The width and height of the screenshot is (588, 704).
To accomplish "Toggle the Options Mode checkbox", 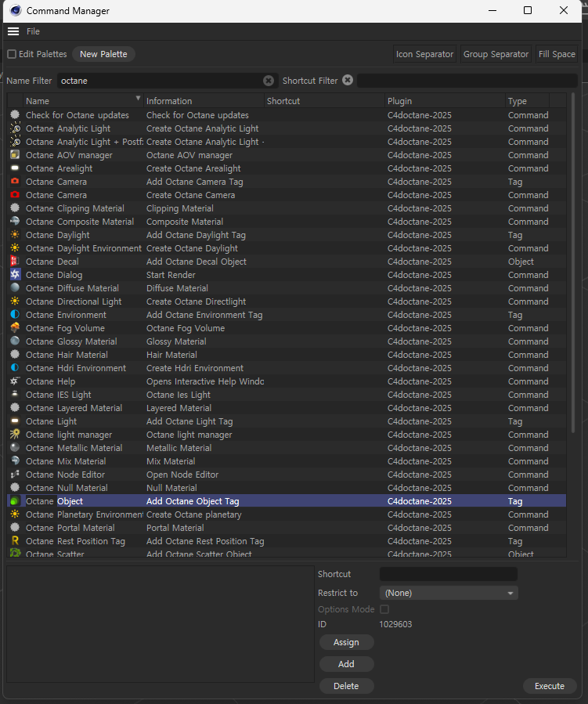I will click(384, 609).
